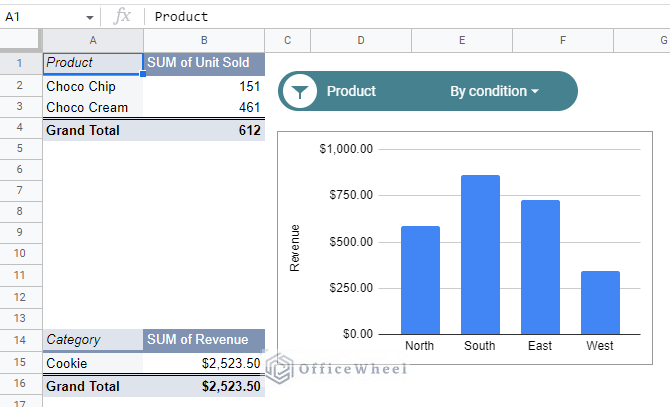The image size is (670, 407).
Task: Click the $2,523.50 cell in row 15
Action: pos(204,363)
